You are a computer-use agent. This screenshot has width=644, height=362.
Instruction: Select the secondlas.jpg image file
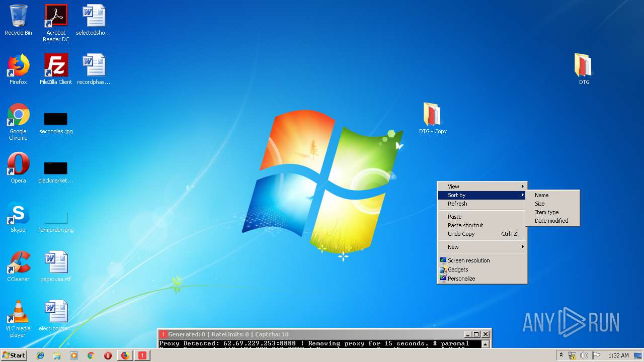tap(56, 123)
